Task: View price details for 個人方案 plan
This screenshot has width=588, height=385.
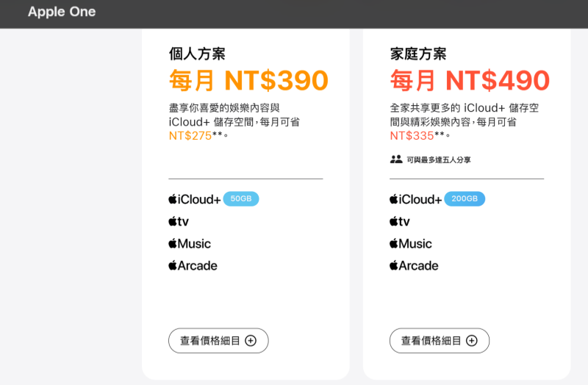Action: 218,341
